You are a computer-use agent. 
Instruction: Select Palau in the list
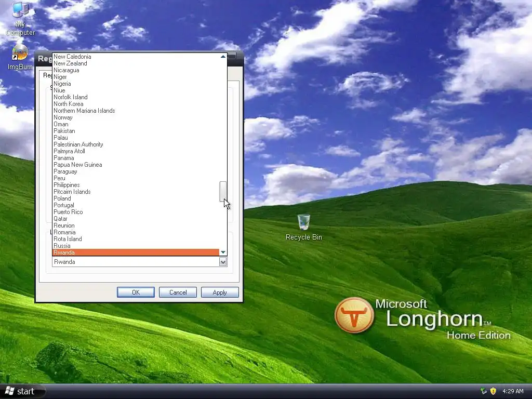(x=136, y=138)
